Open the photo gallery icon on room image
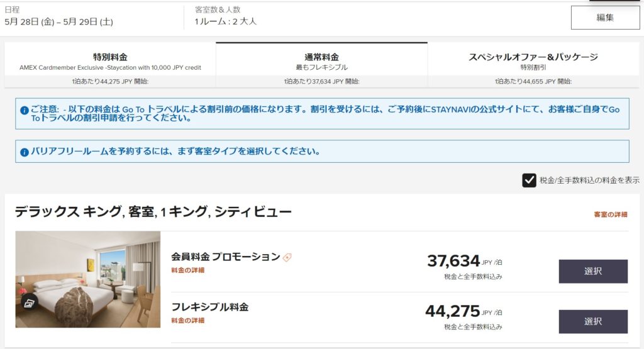This screenshot has width=644, height=349. coord(30,303)
